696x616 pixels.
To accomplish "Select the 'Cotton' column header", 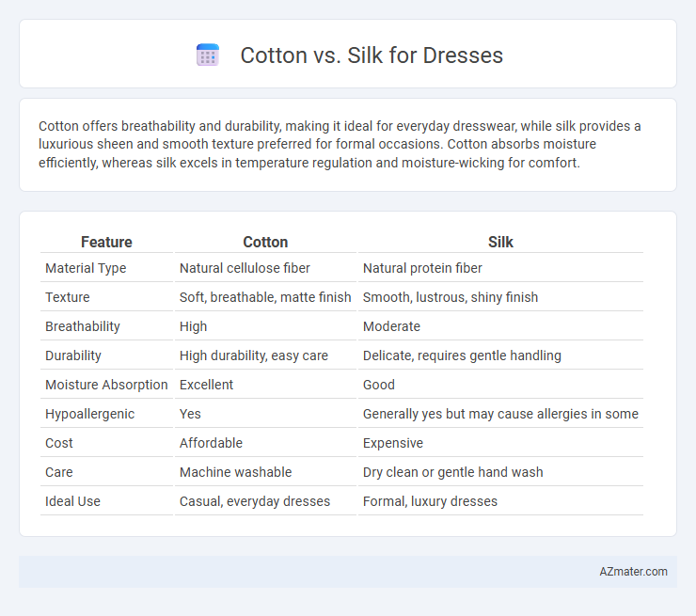I will (265, 242).
